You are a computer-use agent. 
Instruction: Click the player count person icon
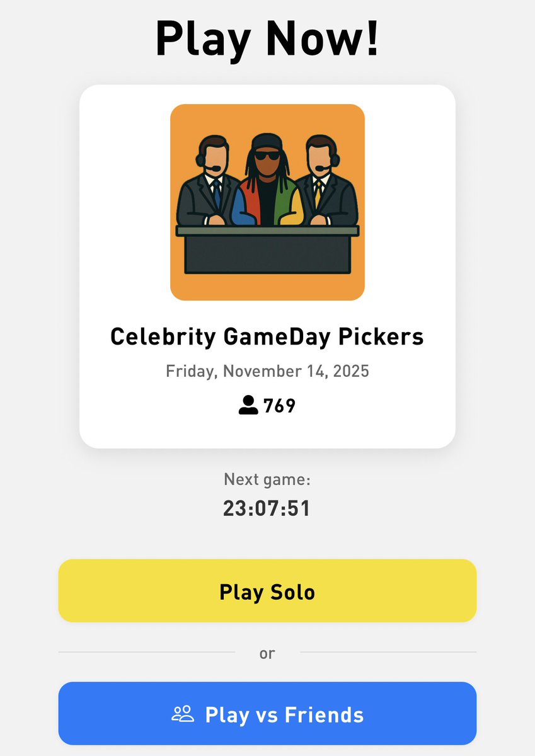click(248, 405)
